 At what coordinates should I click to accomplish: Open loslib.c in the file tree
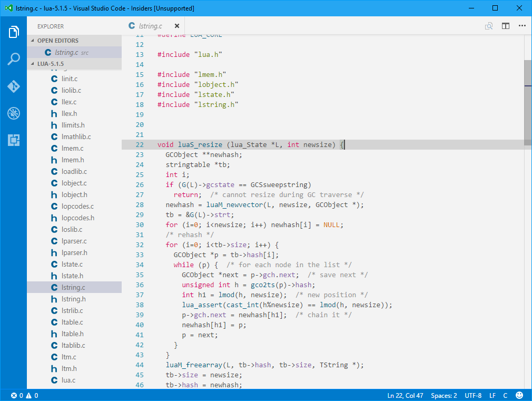coord(74,230)
